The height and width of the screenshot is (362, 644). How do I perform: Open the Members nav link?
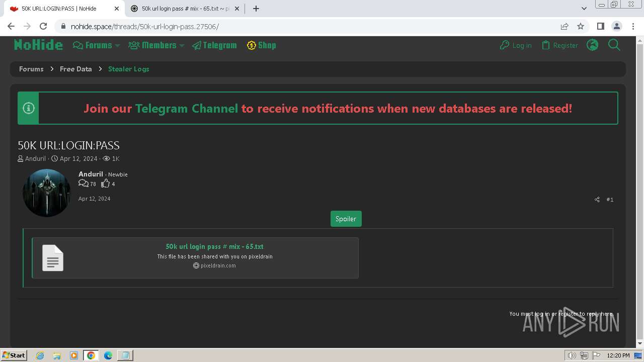click(x=152, y=45)
